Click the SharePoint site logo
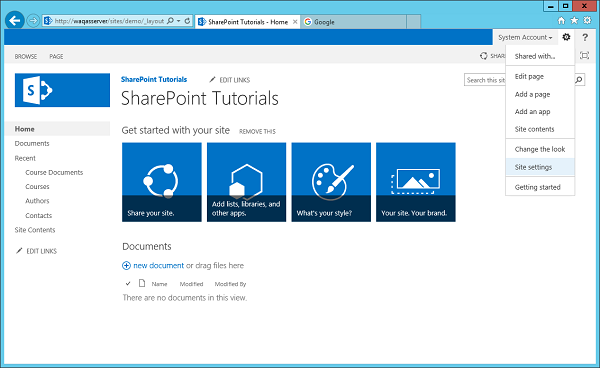 [62, 90]
